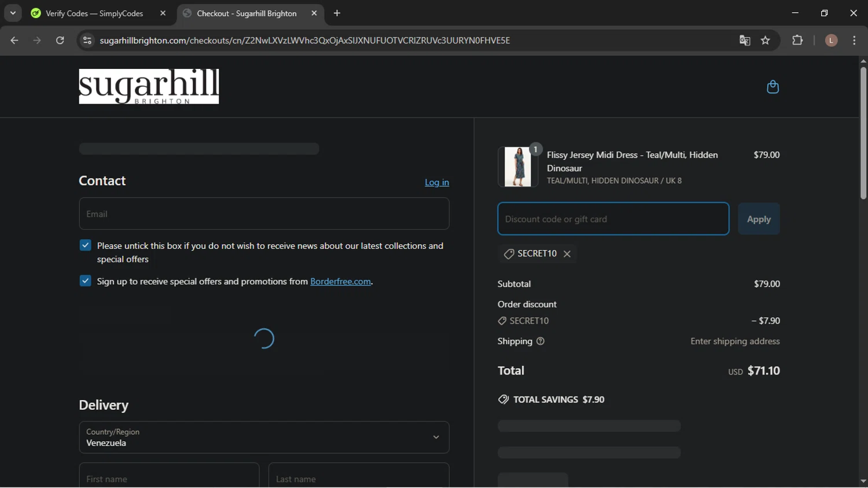
Task: Focus the Last name field
Action: click(x=359, y=475)
